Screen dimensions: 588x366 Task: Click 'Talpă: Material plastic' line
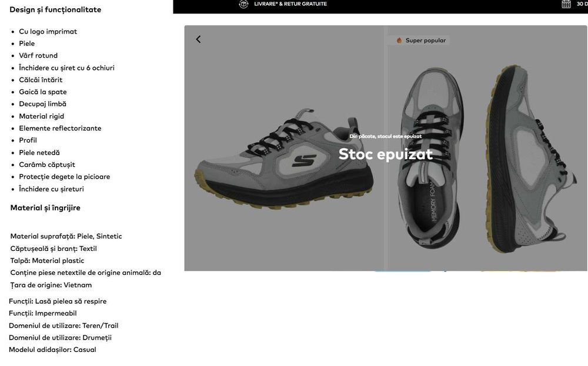[x=47, y=260]
